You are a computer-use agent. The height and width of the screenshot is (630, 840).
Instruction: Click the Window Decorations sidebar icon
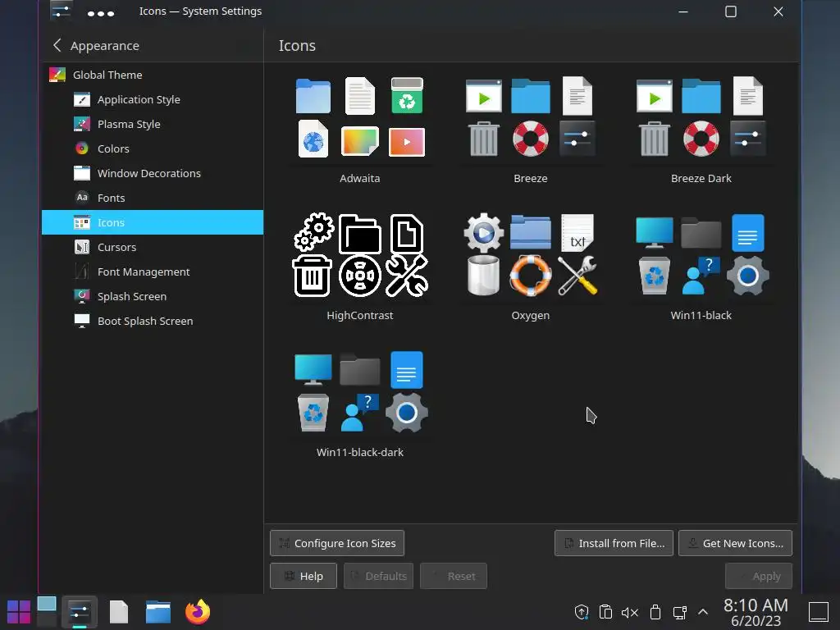[x=82, y=173]
